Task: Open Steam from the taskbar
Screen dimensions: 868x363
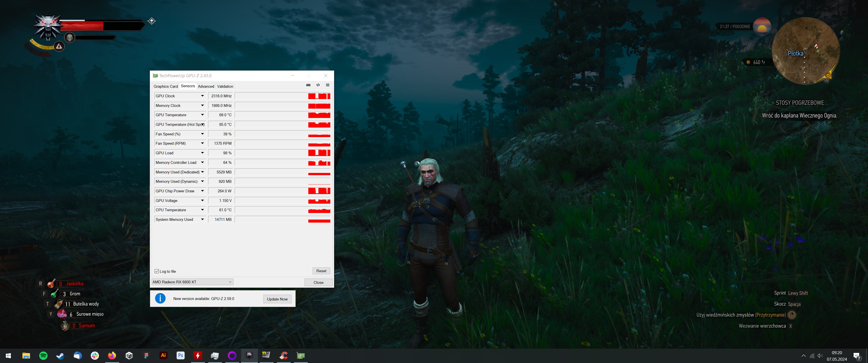Action: (60, 356)
